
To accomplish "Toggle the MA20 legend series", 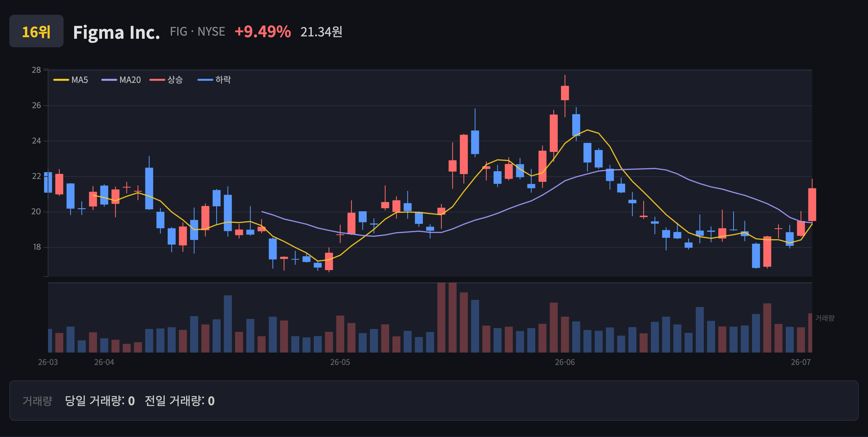I will (x=121, y=80).
